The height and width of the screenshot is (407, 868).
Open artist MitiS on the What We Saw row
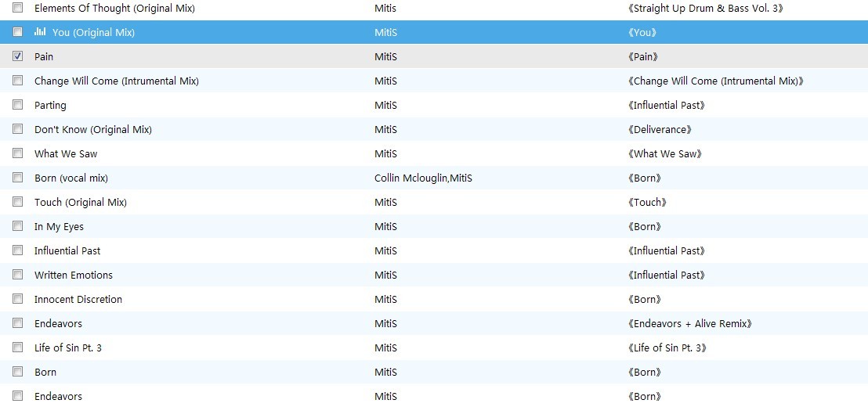coord(386,153)
